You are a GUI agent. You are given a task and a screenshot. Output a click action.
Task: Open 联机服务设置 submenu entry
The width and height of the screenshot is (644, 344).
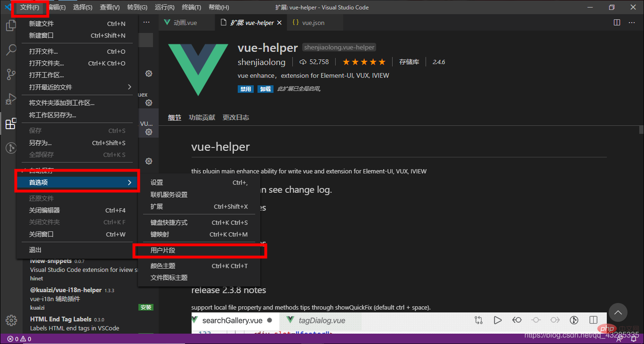click(x=199, y=195)
